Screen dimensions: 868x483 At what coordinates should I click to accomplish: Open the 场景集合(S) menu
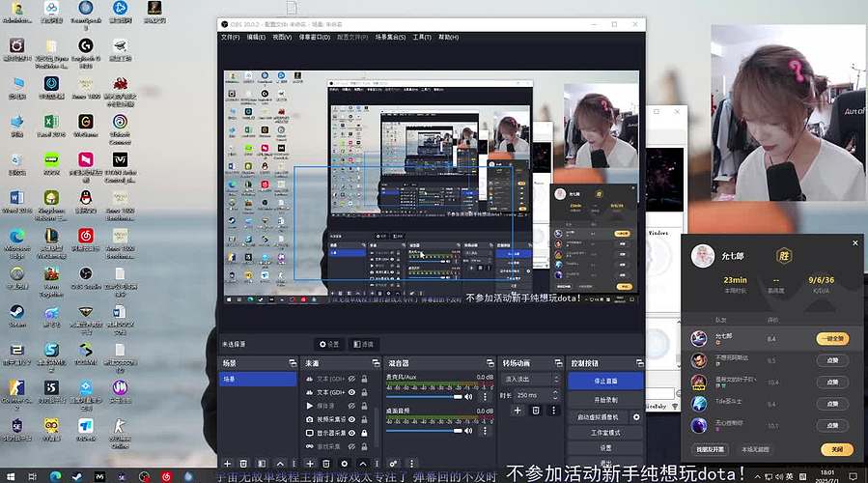(390, 37)
